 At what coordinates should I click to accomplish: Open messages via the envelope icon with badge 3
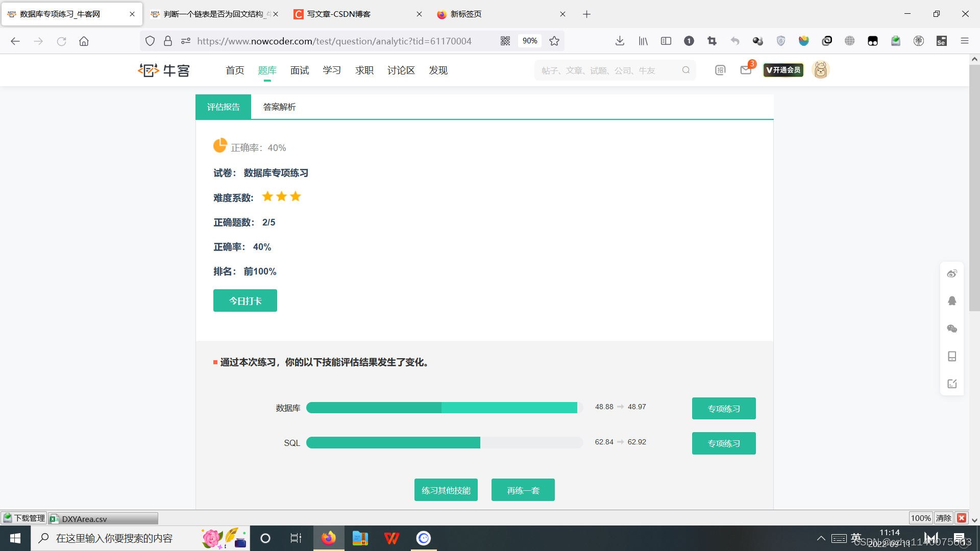point(746,70)
